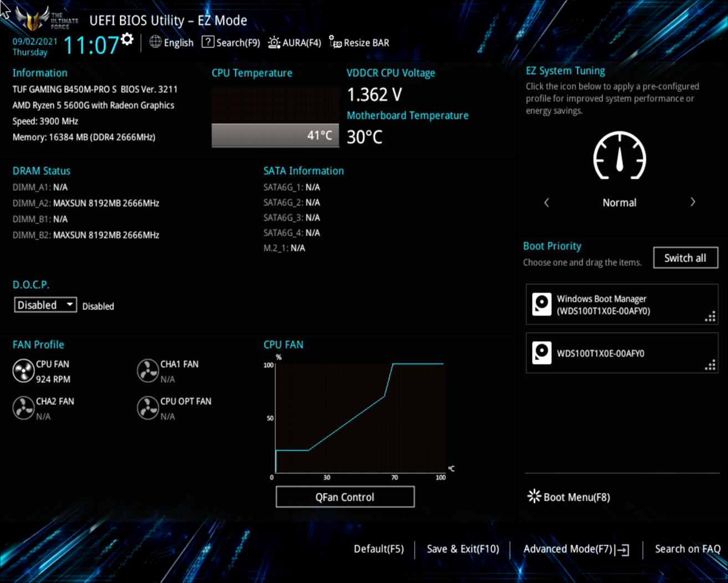The image size is (728, 583).
Task: Click the Advanced Mode exit arrow icon
Action: [x=623, y=550]
